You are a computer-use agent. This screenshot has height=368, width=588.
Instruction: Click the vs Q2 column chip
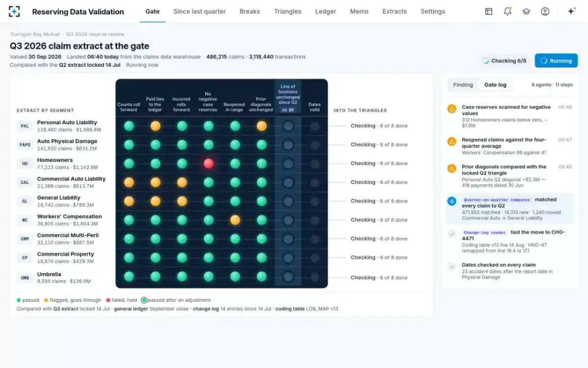(x=288, y=110)
